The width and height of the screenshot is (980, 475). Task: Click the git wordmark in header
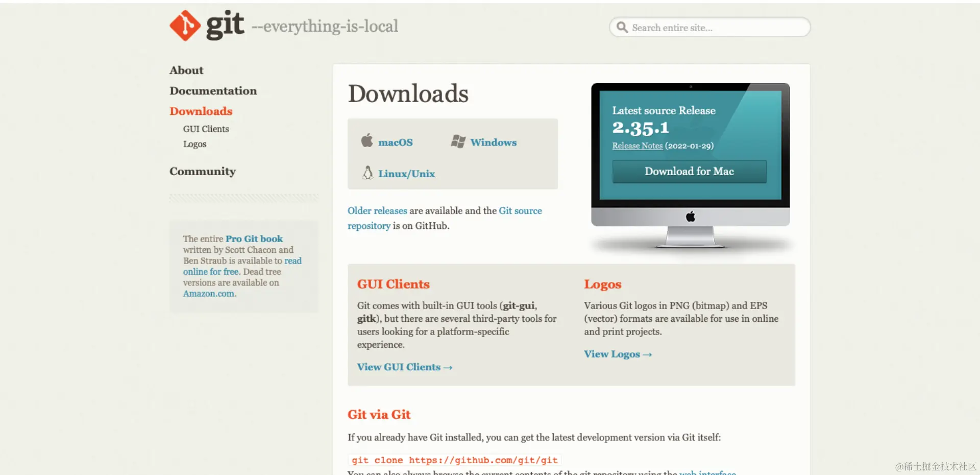(225, 25)
